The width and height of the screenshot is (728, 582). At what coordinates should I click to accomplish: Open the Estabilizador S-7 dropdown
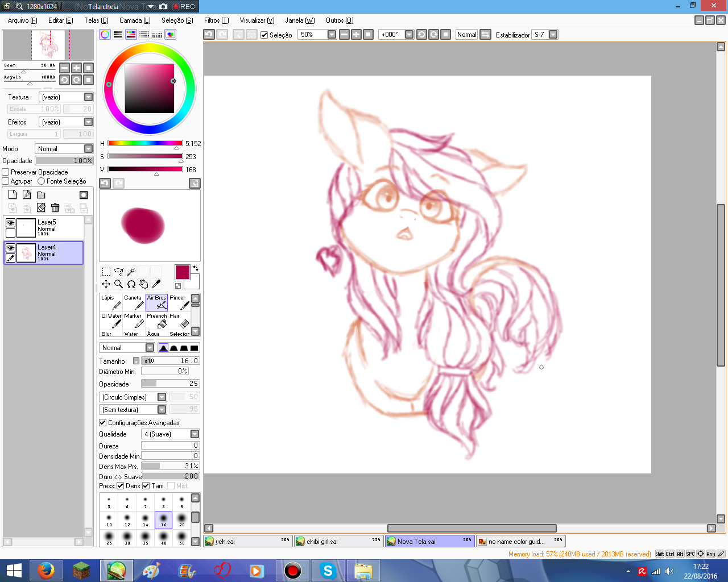click(x=544, y=35)
